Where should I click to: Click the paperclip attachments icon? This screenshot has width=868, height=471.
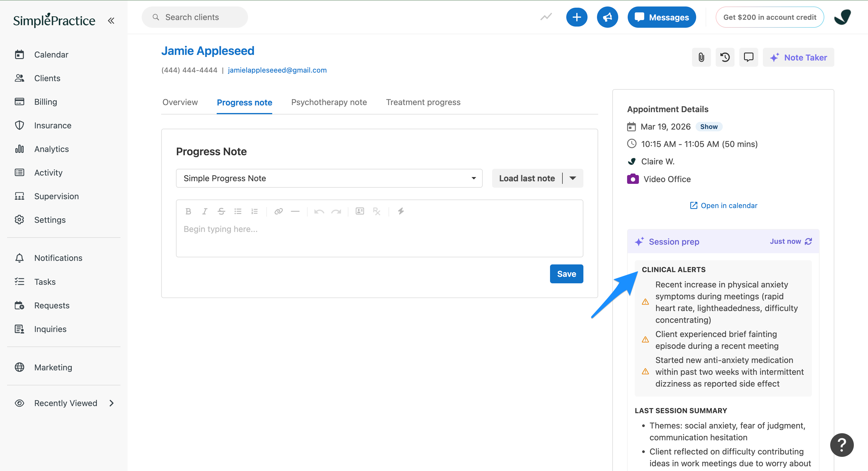701,57
